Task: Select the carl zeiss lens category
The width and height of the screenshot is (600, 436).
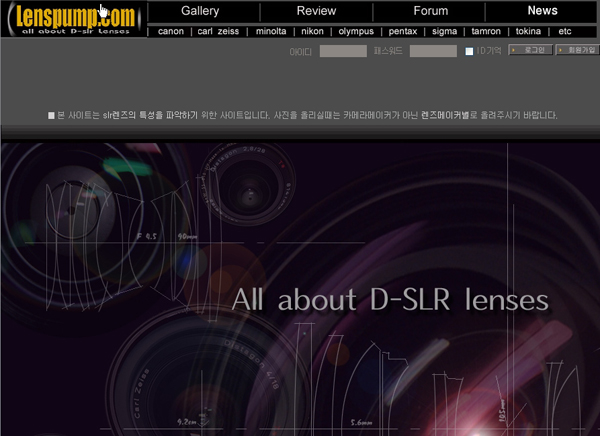Action: [x=218, y=31]
